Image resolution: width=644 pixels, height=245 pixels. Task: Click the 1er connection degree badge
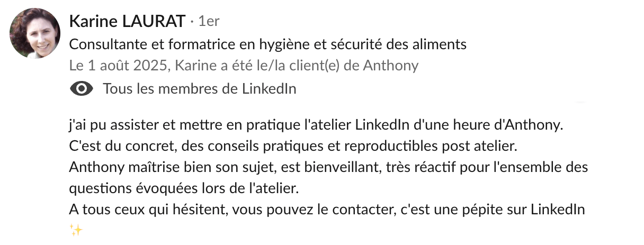tap(208, 22)
